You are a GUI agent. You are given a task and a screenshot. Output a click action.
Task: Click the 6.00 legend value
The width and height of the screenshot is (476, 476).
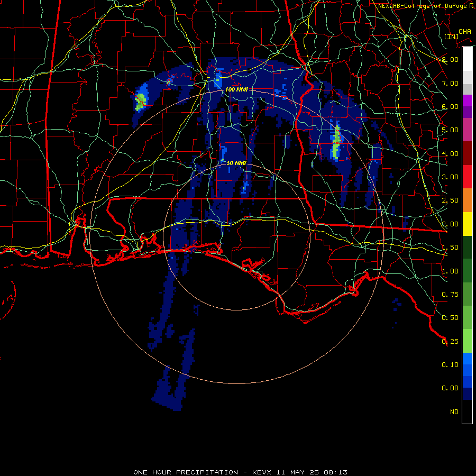click(x=450, y=106)
